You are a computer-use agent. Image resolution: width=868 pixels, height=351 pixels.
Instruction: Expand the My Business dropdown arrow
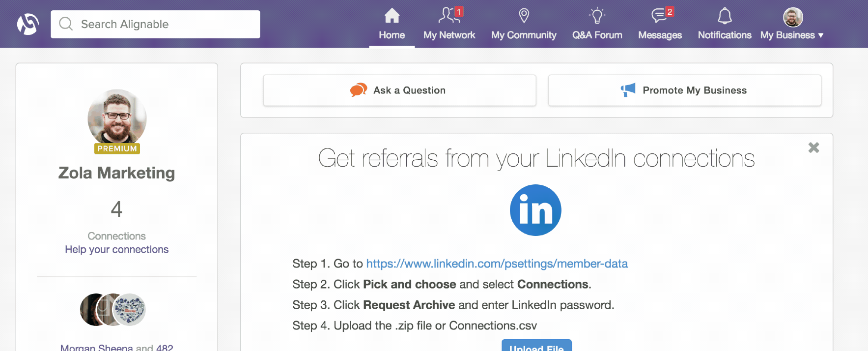[x=821, y=35]
